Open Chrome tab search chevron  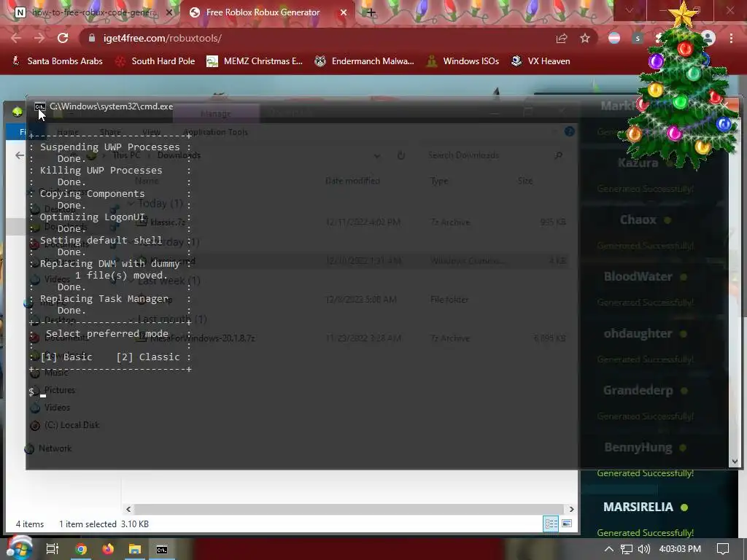(x=630, y=10)
